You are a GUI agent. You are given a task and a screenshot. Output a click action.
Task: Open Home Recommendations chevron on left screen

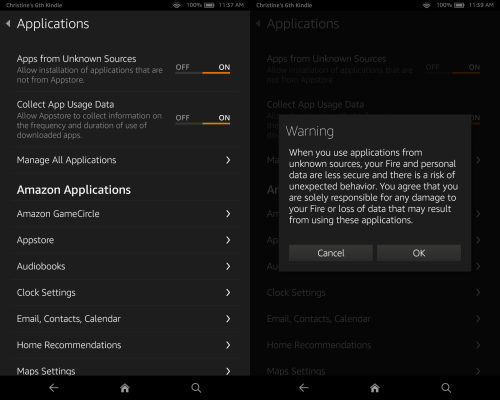coord(228,345)
